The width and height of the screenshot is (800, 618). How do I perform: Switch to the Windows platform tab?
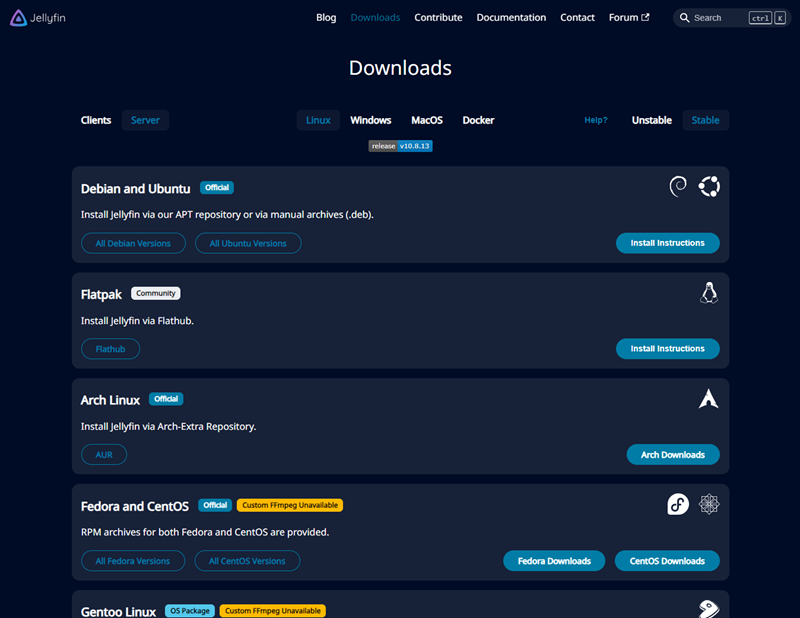[x=370, y=120]
